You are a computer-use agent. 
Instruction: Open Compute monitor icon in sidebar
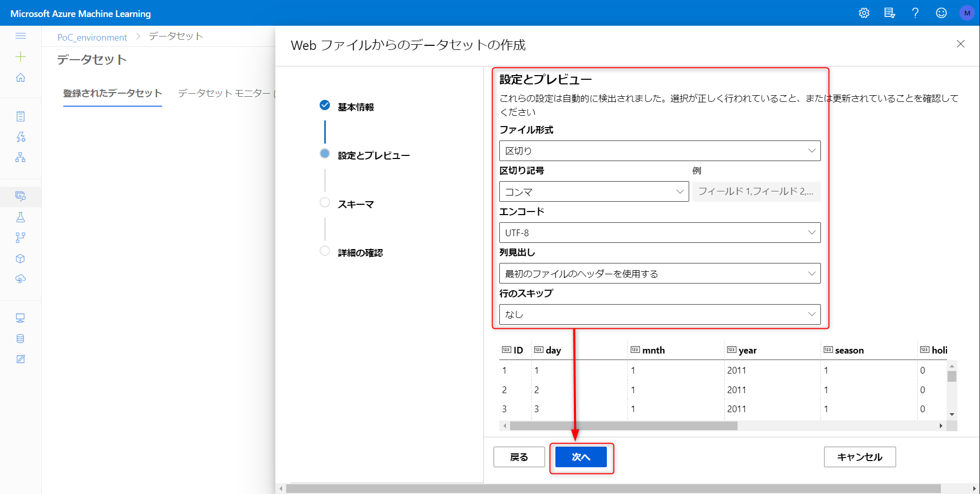(x=21, y=318)
